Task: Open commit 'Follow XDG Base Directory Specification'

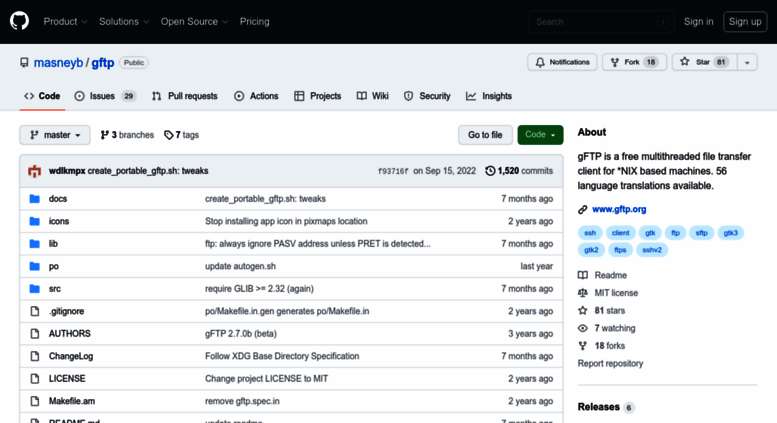Action: tap(282, 356)
